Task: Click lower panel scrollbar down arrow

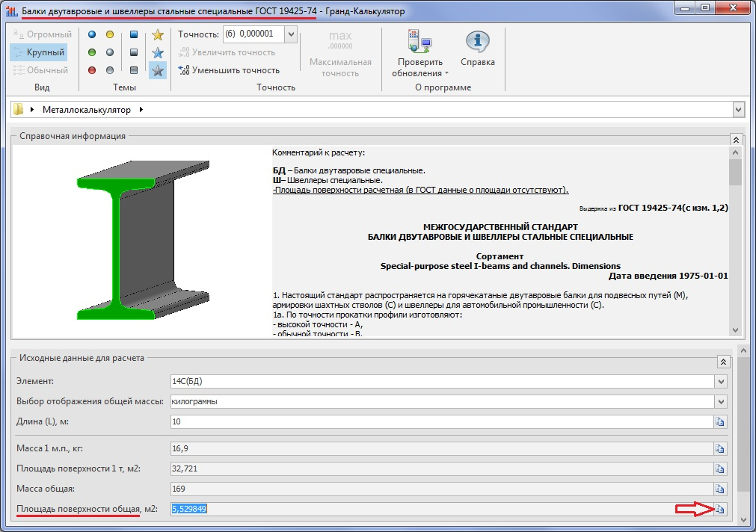Action: (x=743, y=519)
